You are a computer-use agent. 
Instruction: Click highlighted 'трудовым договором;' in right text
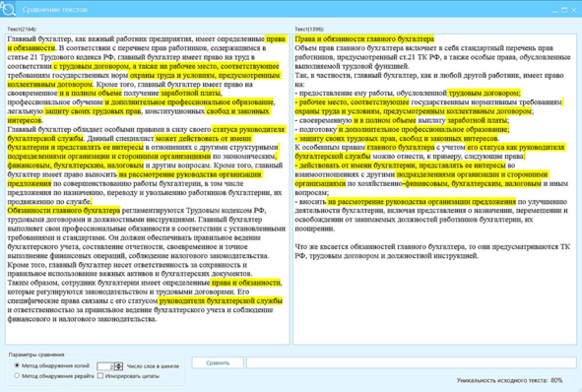484,93
